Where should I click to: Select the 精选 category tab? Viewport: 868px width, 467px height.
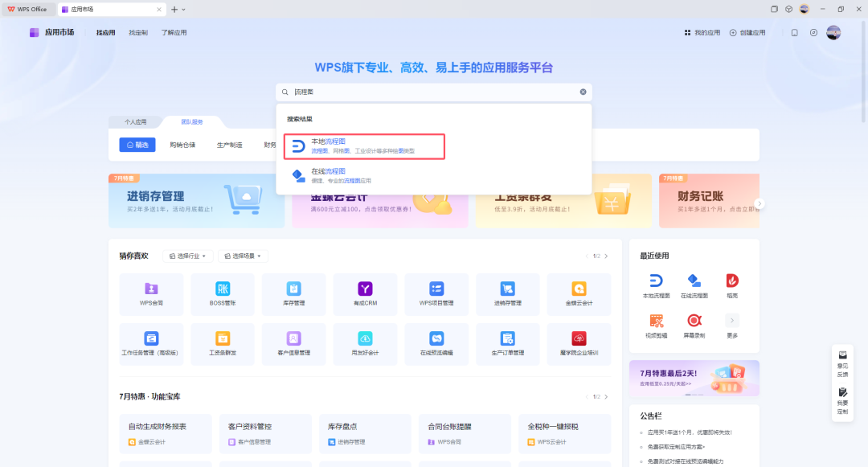[x=137, y=145]
